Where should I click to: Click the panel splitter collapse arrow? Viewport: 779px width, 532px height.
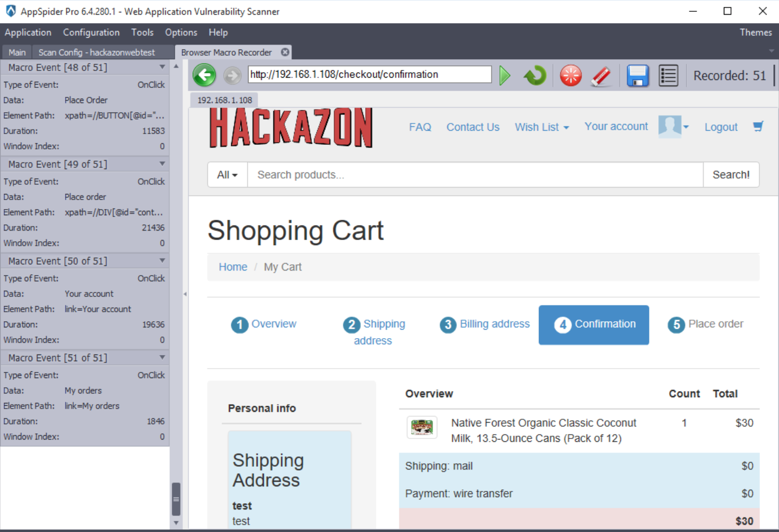pos(185,294)
